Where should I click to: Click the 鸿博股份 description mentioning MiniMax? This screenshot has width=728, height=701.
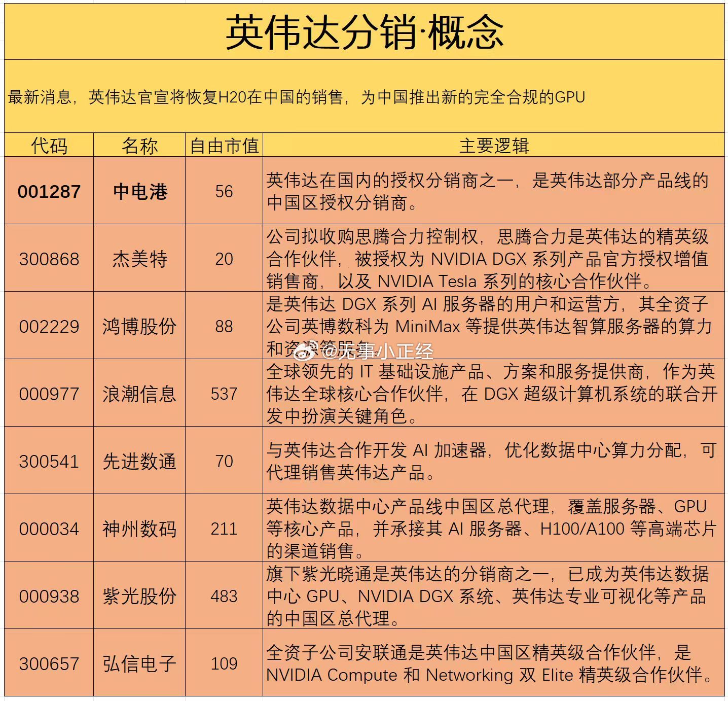point(494,326)
